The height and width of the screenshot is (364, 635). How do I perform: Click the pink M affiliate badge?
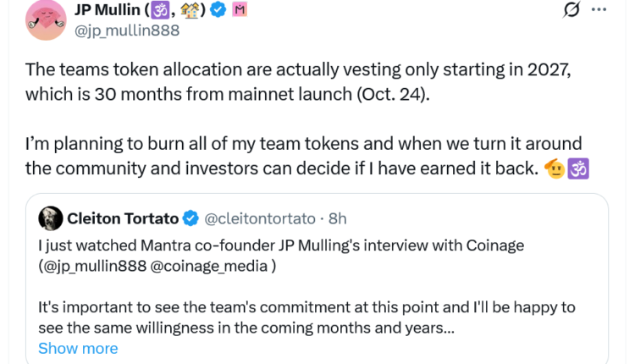click(240, 11)
